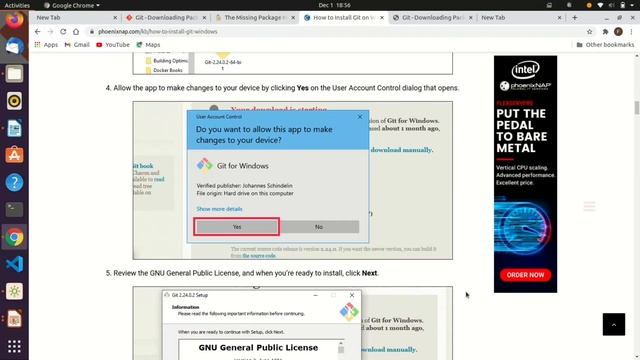640x360 pixels.
Task: Reload the current page
Action: tap(63, 31)
